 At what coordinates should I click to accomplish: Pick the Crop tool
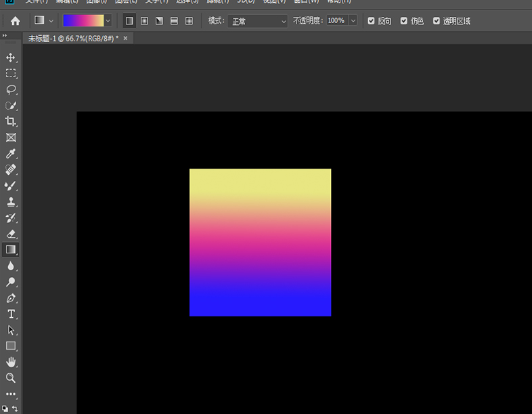pyautogui.click(x=11, y=121)
